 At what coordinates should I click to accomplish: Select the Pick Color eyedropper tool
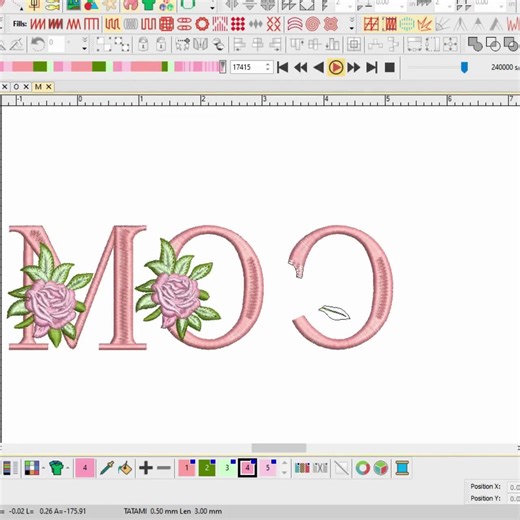click(x=107, y=468)
